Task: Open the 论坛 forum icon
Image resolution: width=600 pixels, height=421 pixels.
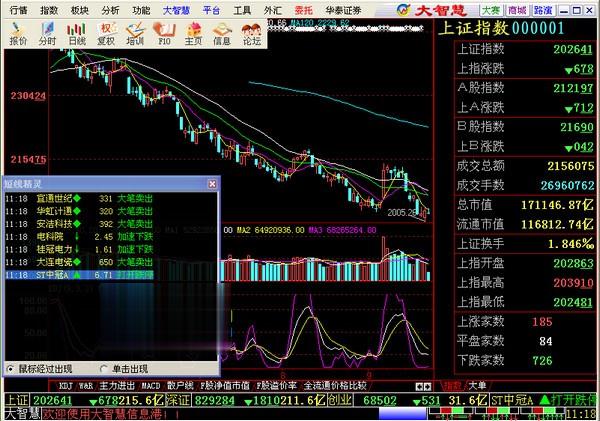Action: tap(252, 34)
